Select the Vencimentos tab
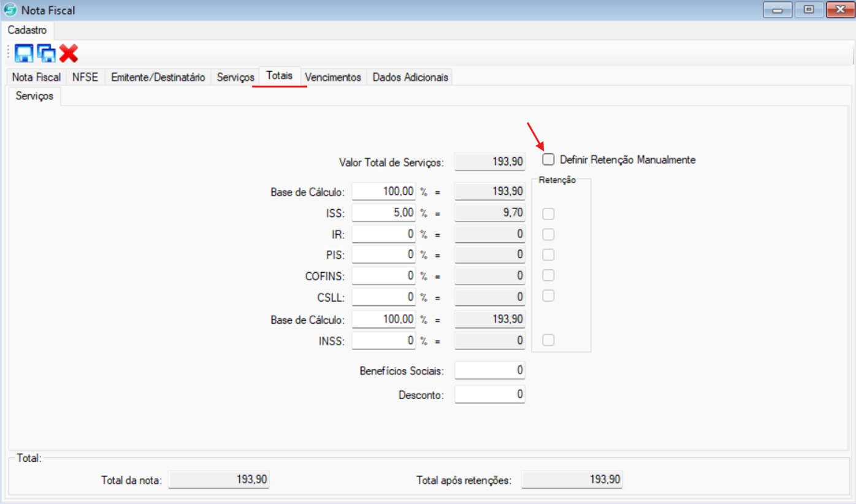This screenshot has width=856, height=504. [333, 77]
